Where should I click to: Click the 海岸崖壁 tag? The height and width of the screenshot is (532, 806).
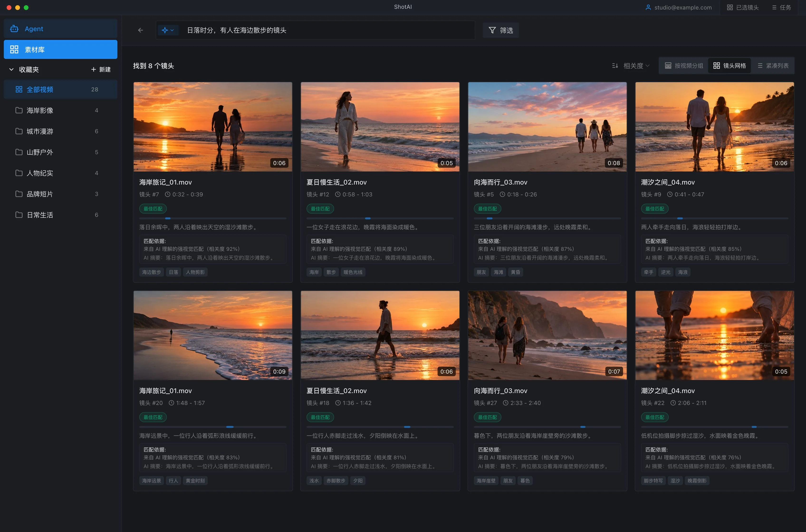click(x=486, y=481)
